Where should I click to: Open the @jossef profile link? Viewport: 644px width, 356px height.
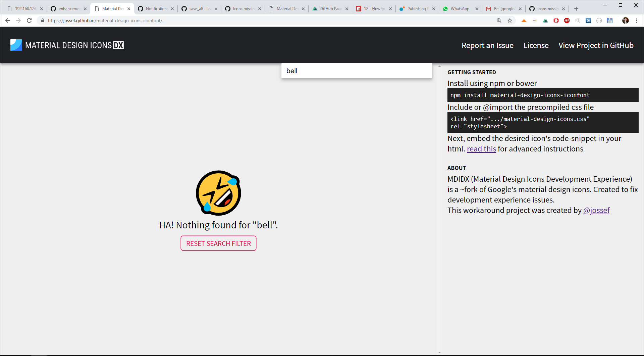(x=596, y=210)
